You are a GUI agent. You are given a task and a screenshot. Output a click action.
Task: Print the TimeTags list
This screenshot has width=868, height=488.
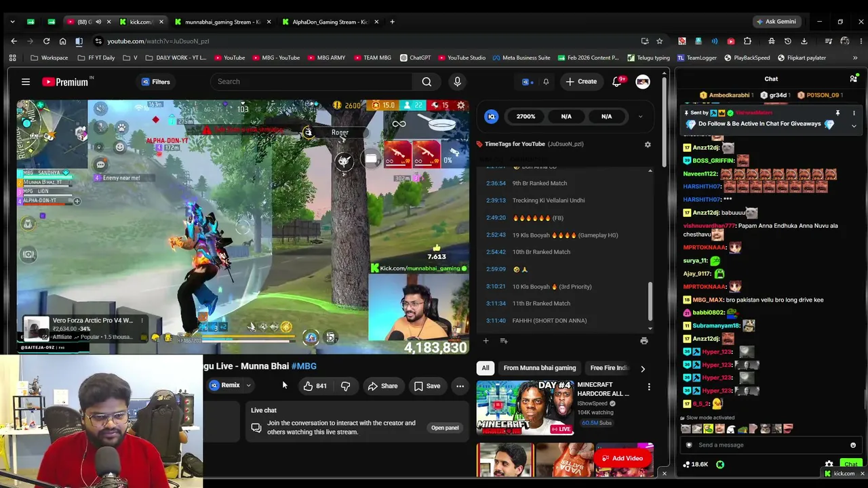[644, 340]
